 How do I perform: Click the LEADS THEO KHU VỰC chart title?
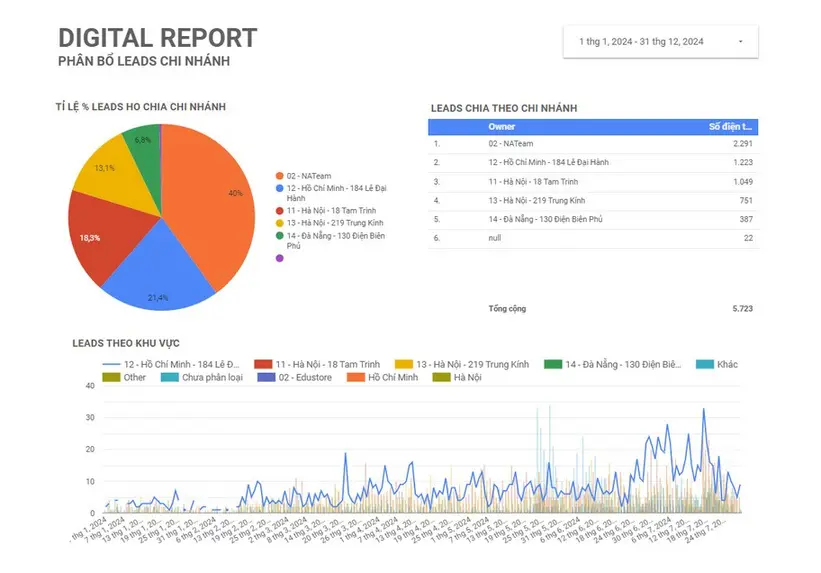[126, 344]
